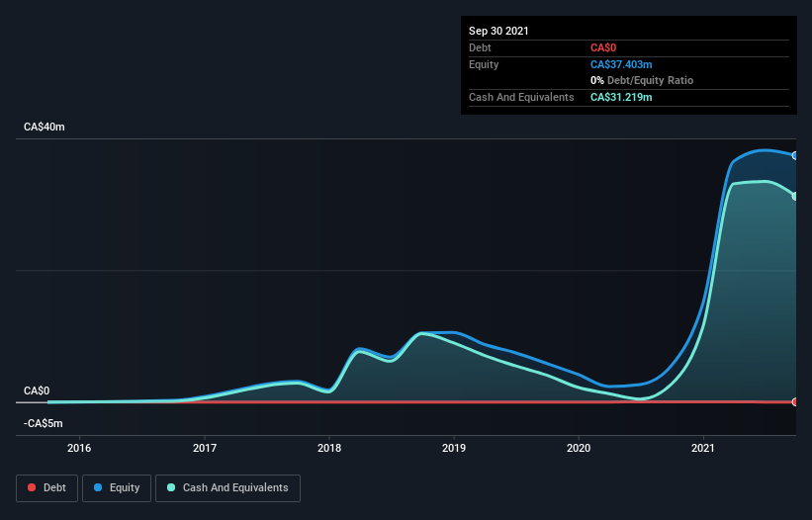Click the Sep 30 2021 tooltip date
The height and width of the screenshot is (520, 812).
coord(498,31)
